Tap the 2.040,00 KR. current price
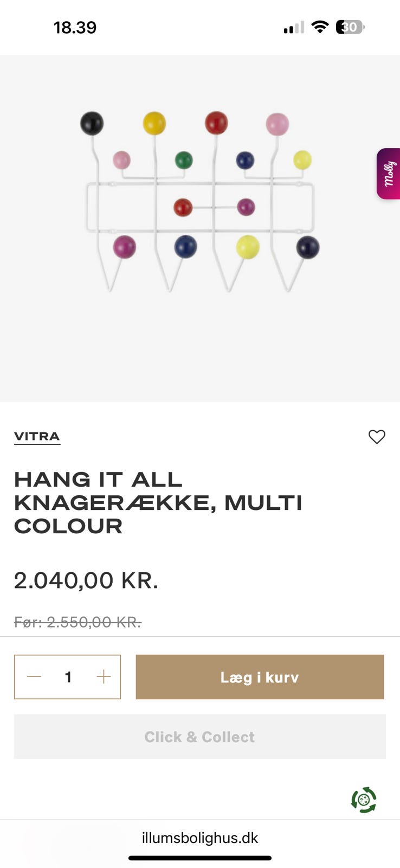Viewport: 400px width, 868px height. [x=86, y=580]
